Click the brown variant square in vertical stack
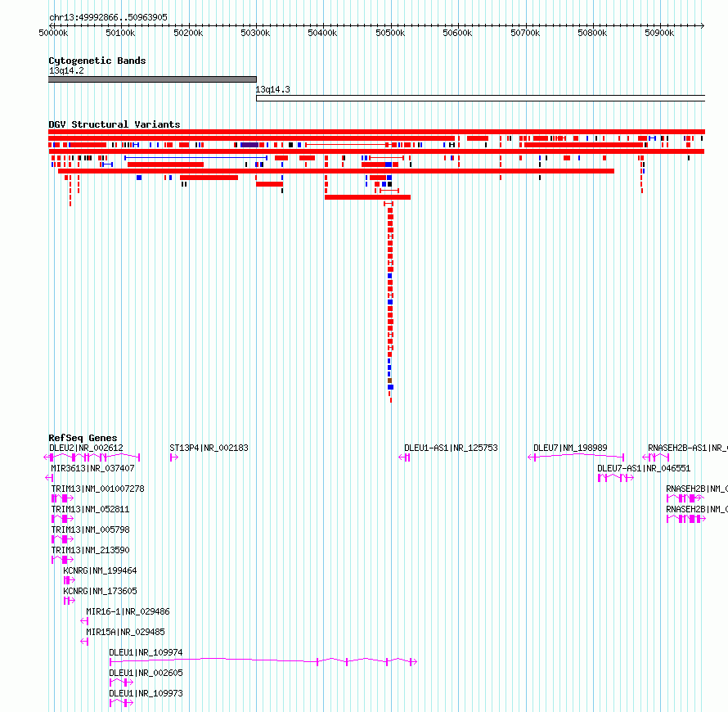The height and width of the screenshot is (712, 728). click(390, 381)
